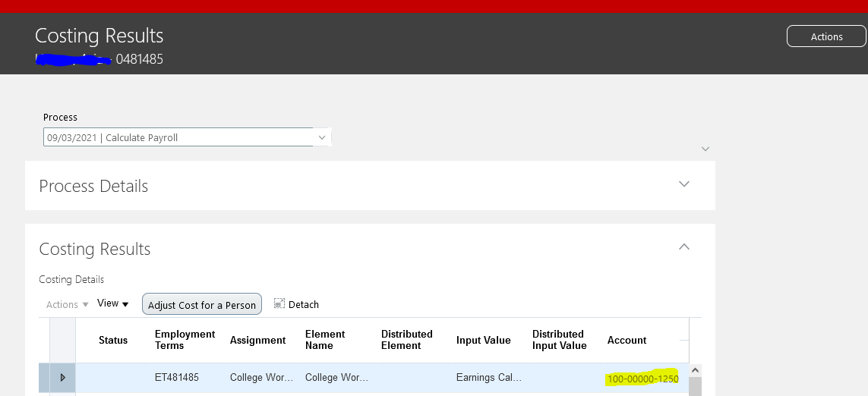Sort by Status column header
The image size is (868, 396).
113,340
